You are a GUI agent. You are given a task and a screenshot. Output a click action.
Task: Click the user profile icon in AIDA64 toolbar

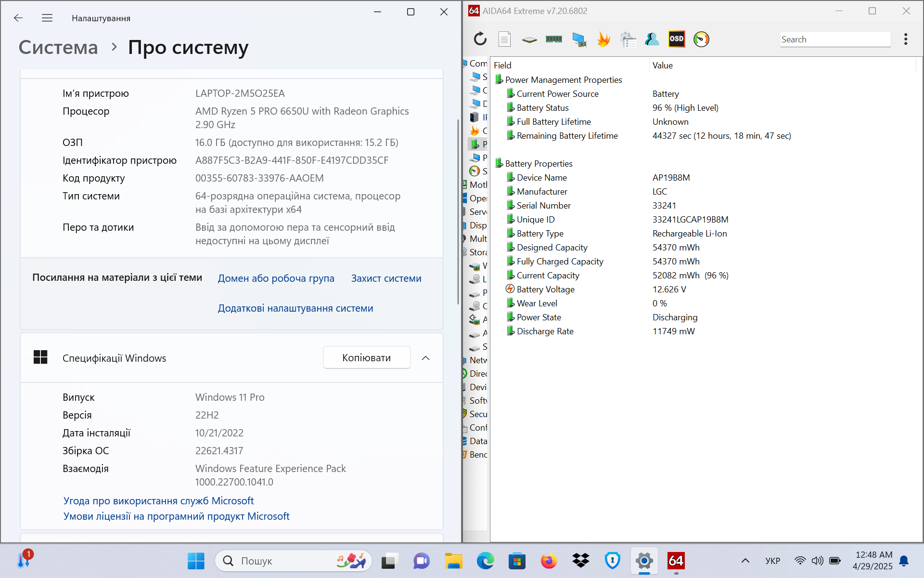[x=652, y=39]
